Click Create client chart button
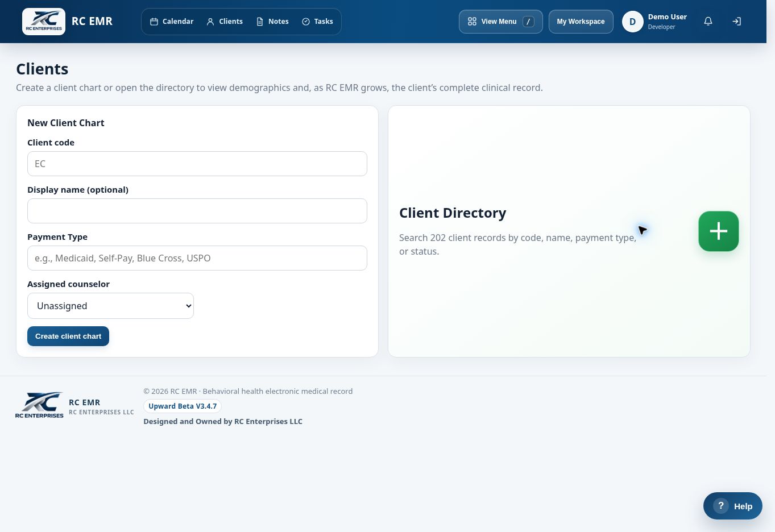Screen dimensions: 775x532 point(68,336)
